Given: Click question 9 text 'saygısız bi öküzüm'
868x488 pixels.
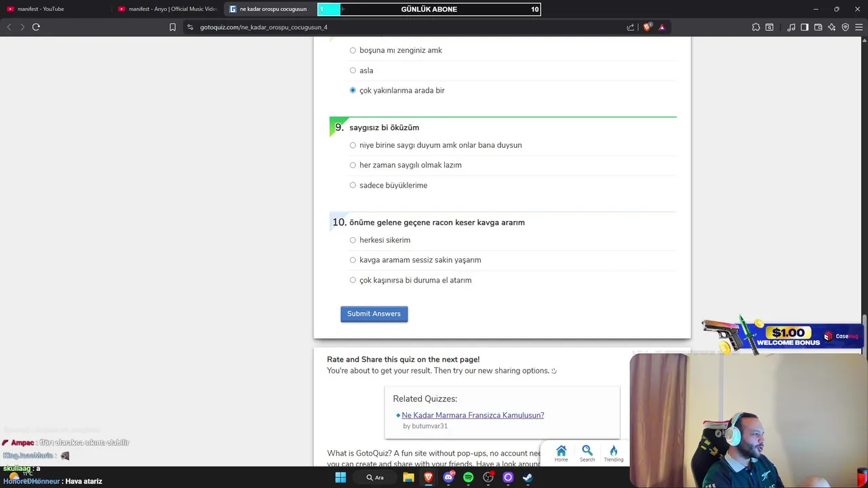Looking at the screenshot, I should 384,127.
